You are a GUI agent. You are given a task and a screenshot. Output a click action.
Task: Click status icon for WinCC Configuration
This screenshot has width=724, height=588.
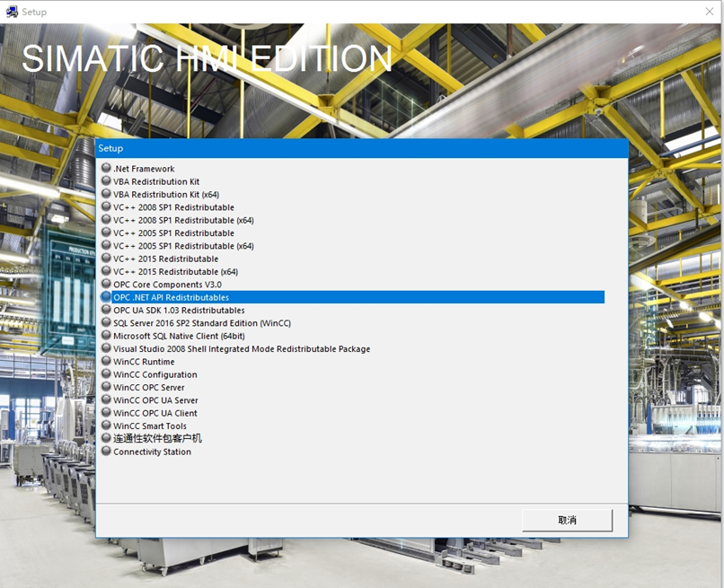pos(106,373)
